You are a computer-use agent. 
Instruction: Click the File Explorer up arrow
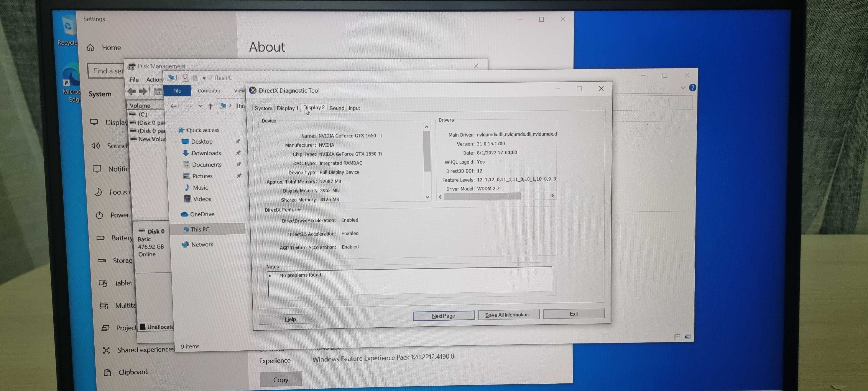[x=210, y=106]
